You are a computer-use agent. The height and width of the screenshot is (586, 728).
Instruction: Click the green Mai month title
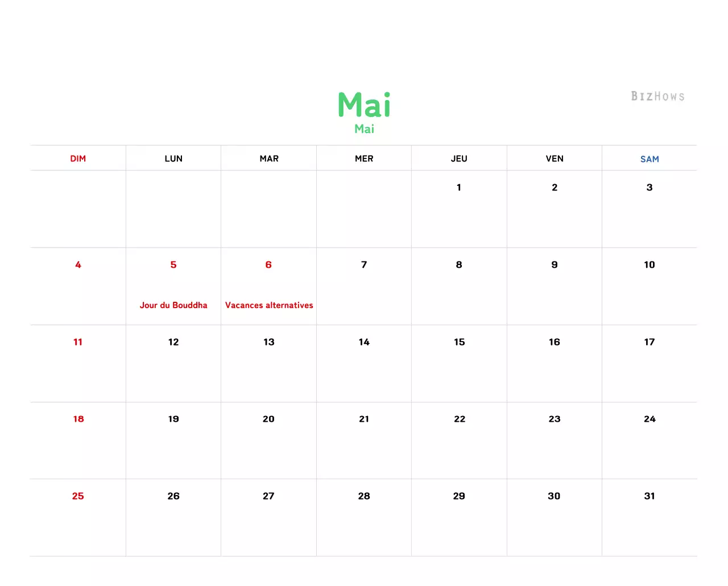(x=364, y=106)
